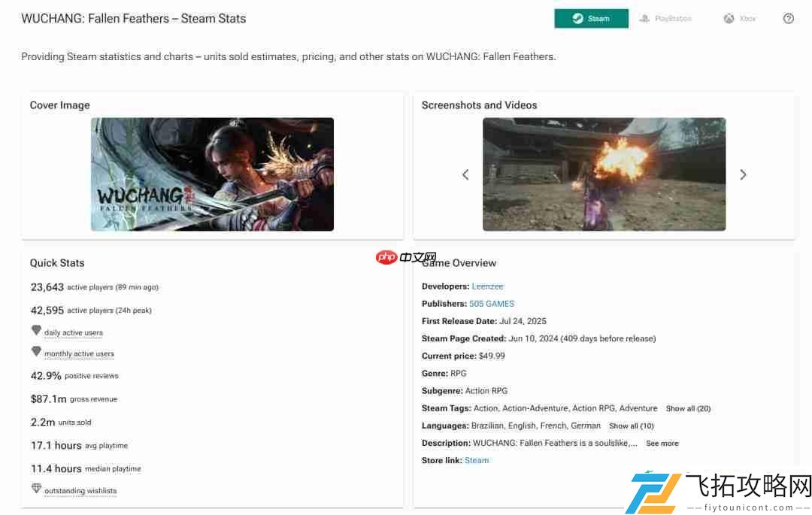Show next screenshot with right chevron
The width and height of the screenshot is (812, 515).
(x=743, y=174)
